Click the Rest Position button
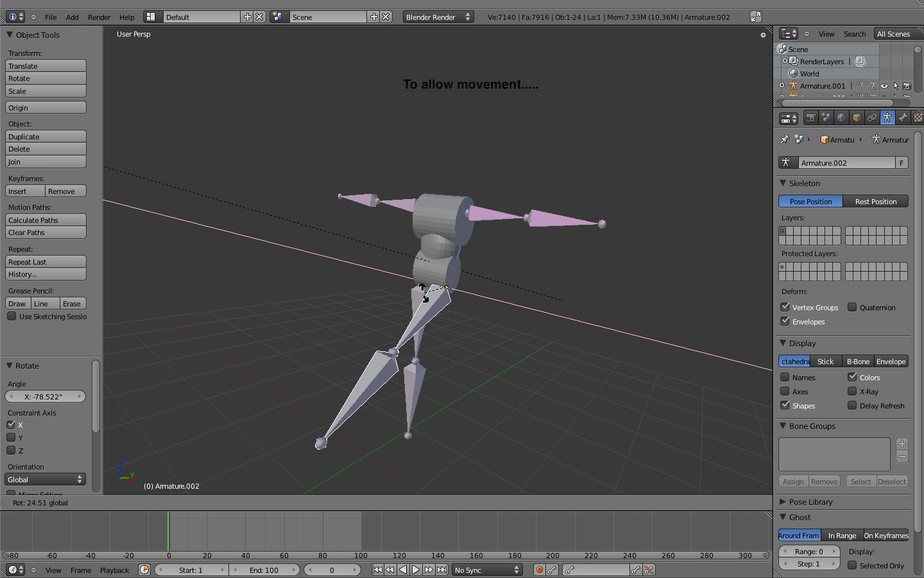 click(875, 201)
